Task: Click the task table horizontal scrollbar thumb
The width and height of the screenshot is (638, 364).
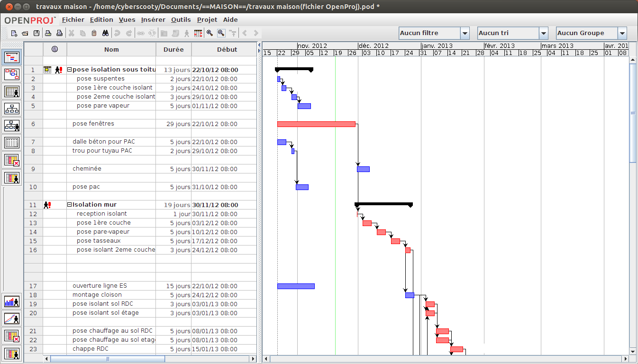Action: 107,359
